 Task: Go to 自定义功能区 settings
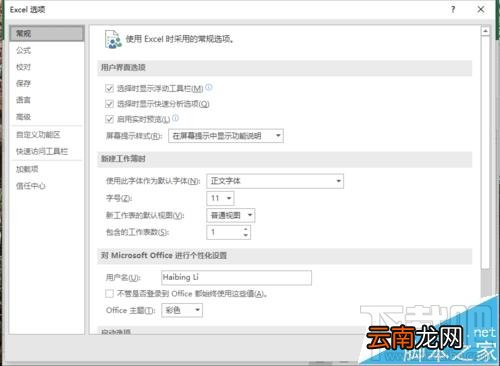[x=38, y=135]
